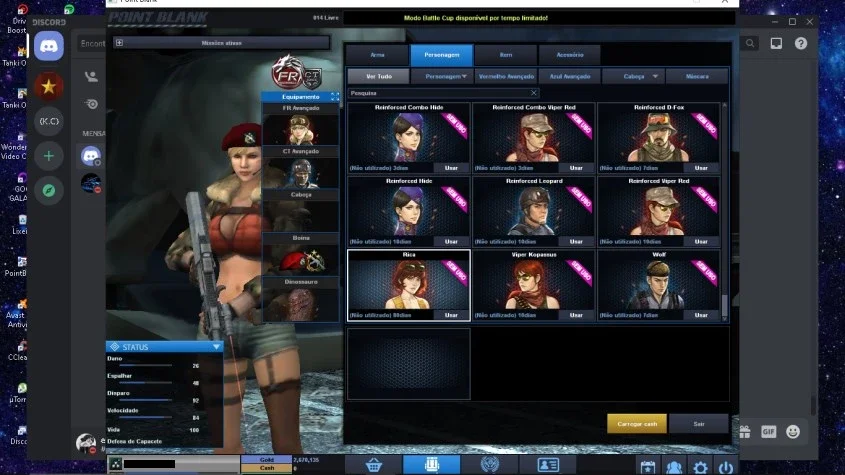Click Usar on Reinforced D-Fox

pyautogui.click(x=701, y=168)
